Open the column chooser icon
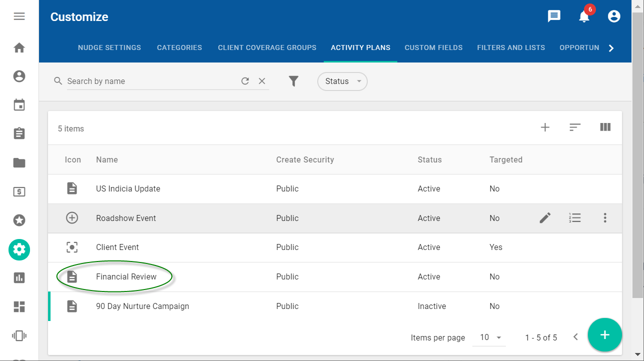 point(605,127)
